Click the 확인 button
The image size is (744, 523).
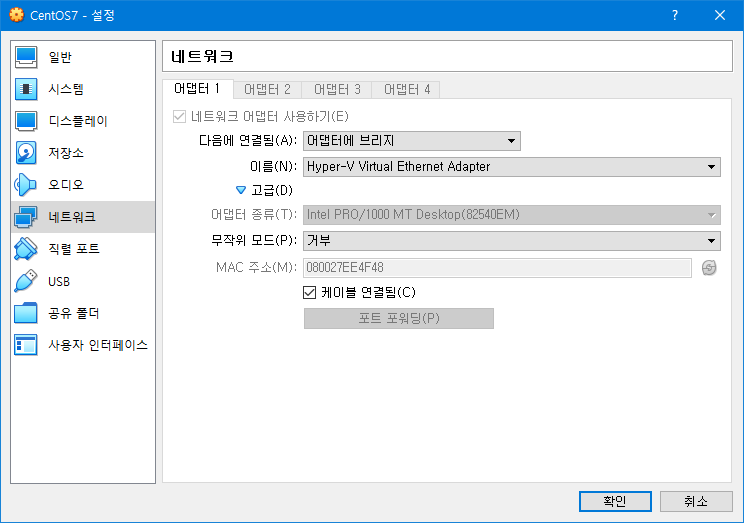615,501
